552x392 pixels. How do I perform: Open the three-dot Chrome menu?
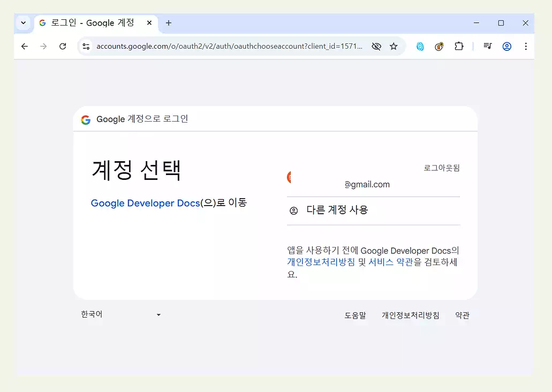[526, 46]
